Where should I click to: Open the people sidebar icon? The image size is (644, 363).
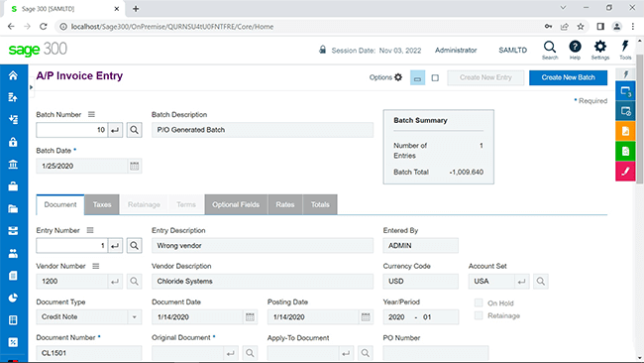click(x=13, y=253)
